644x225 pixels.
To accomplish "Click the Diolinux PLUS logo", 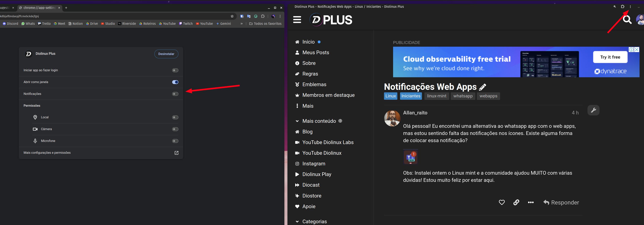I will (x=331, y=20).
